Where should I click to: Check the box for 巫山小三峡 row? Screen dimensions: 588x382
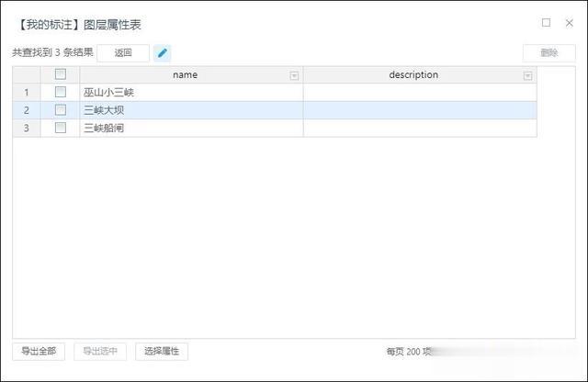[61, 92]
